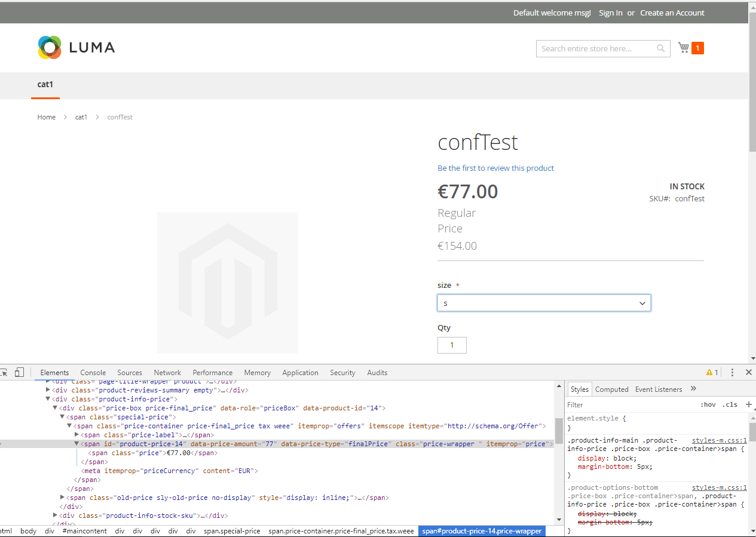The height and width of the screenshot is (537, 756).
Task: Click Be the first to review this product
Action: click(496, 168)
